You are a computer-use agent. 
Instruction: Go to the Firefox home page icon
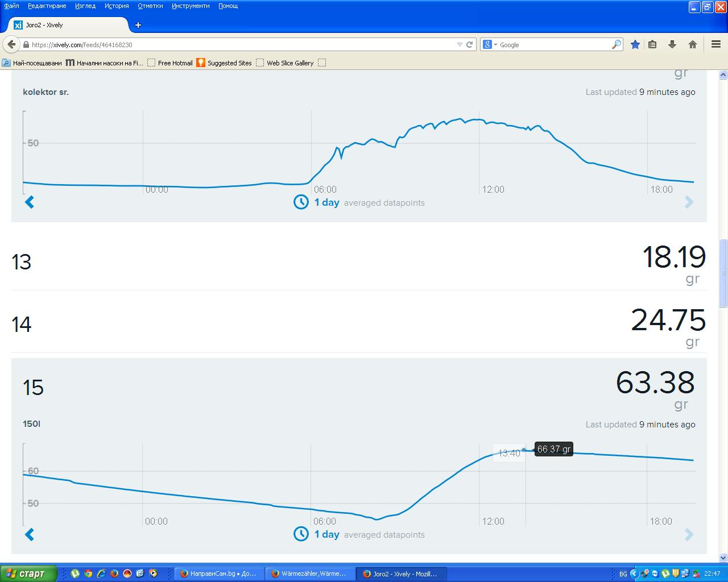coord(693,44)
